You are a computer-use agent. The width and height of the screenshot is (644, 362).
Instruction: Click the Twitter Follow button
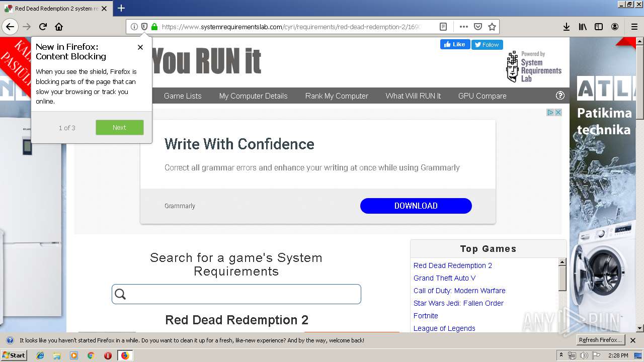[x=487, y=45]
